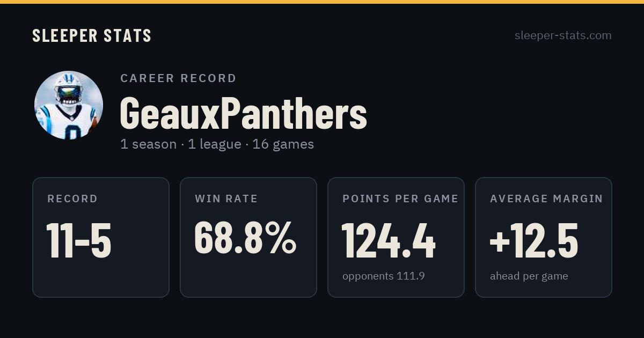Click the GeauxPanthers avatar image
Screen dimensions: 644x338
(x=69, y=105)
